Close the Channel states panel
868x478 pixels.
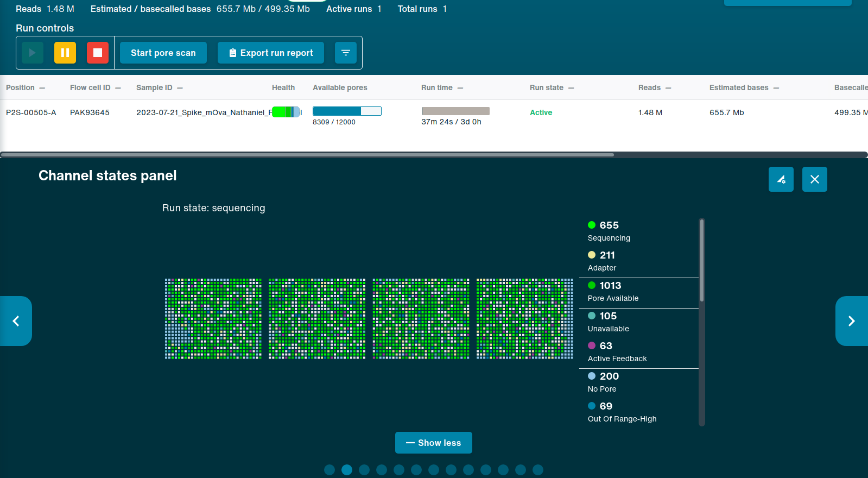pyautogui.click(x=815, y=179)
